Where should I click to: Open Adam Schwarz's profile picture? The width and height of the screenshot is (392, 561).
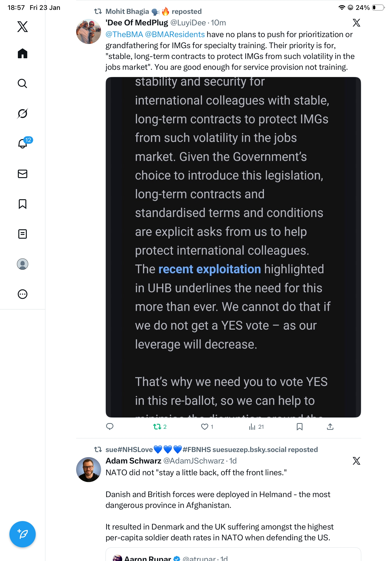pos(88,470)
